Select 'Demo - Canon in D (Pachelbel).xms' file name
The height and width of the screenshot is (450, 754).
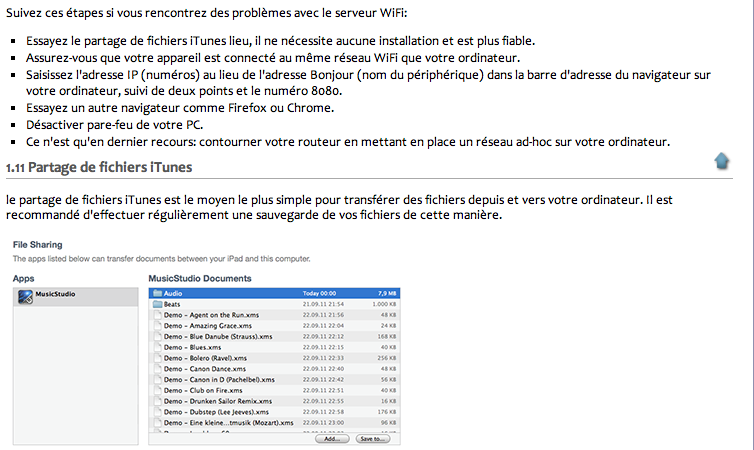[219, 379]
